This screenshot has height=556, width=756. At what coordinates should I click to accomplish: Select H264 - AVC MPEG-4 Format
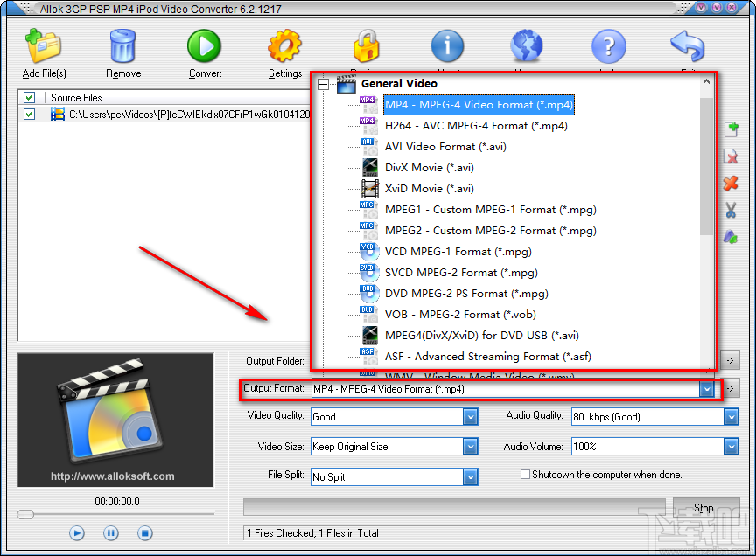pyautogui.click(x=476, y=125)
